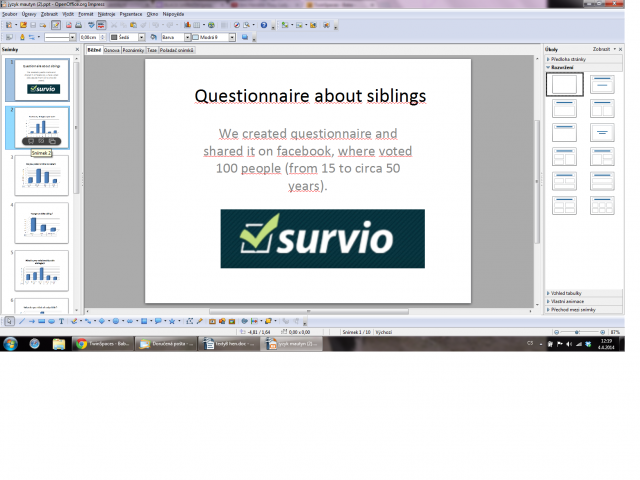Open the Sedá line color dropdown
640x480 pixels.
142,38
